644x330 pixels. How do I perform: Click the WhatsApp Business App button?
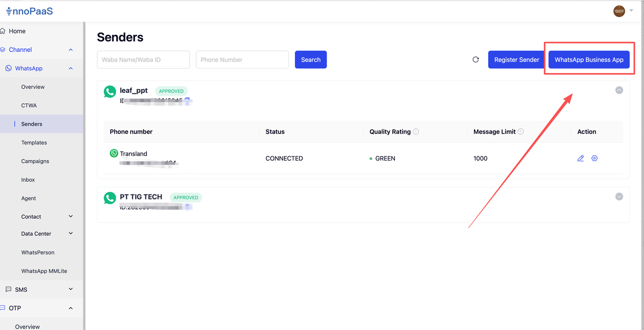click(589, 59)
